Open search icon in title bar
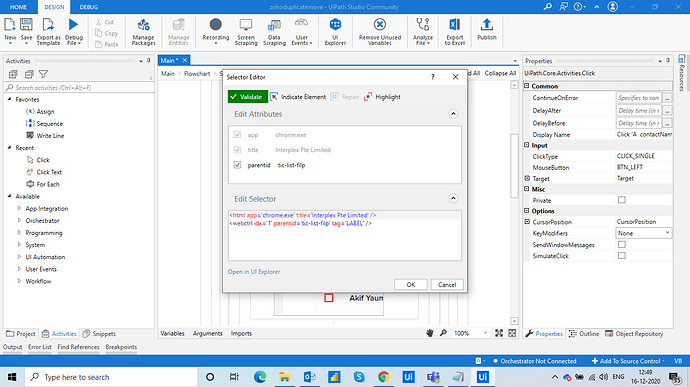 click(x=547, y=7)
